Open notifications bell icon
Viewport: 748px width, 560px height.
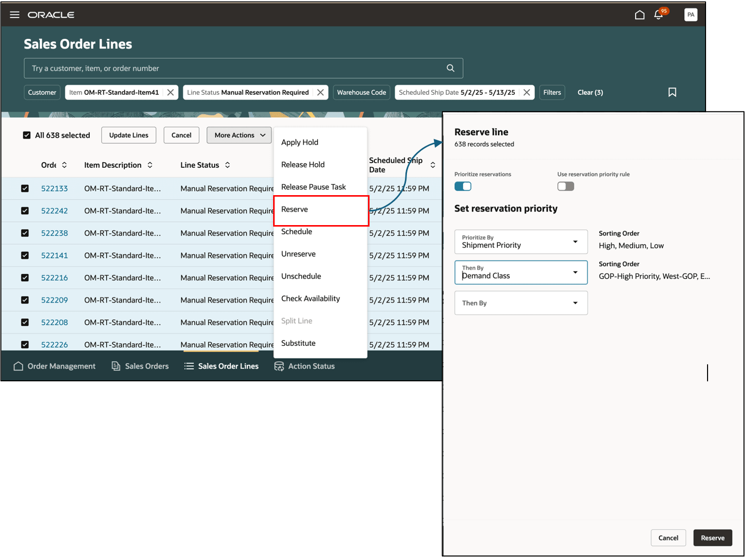tap(659, 15)
